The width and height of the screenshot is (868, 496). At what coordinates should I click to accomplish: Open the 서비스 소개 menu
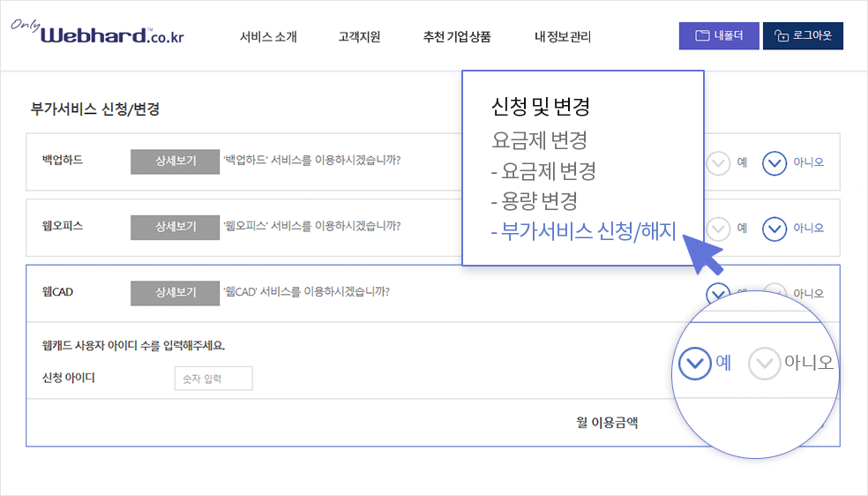pyautogui.click(x=268, y=36)
